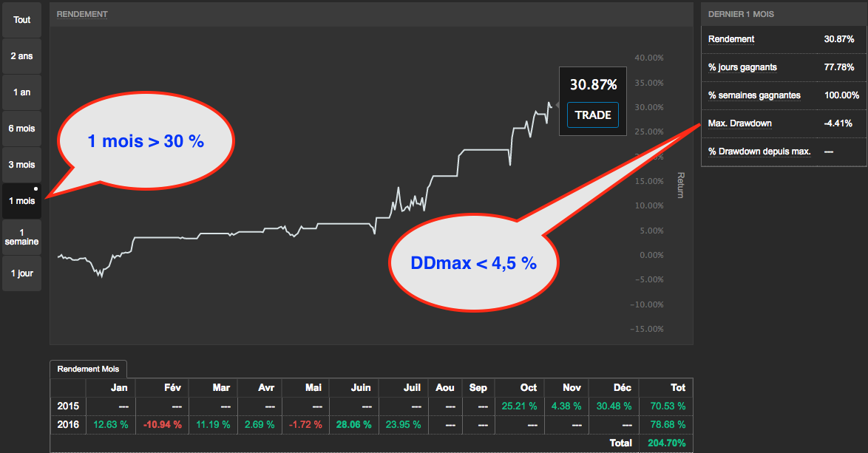Select the Tout time range
This screenshot has height=453, width=868.
coord(21,20)
